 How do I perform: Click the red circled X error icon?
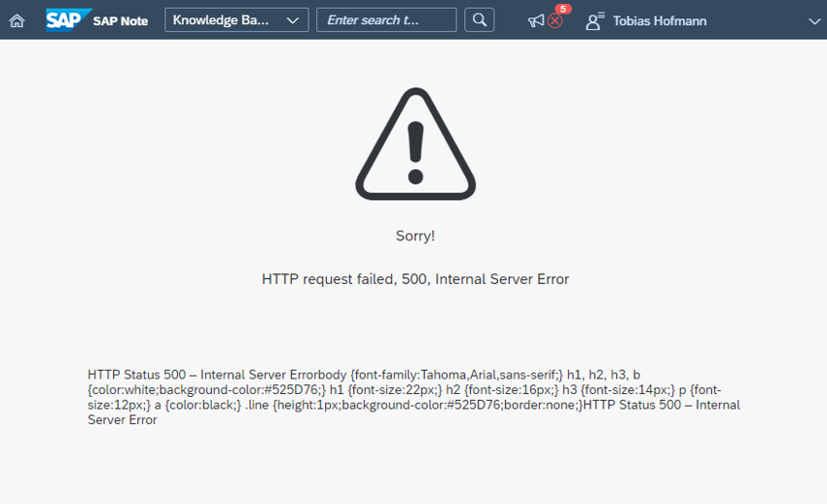click(555, 21)
